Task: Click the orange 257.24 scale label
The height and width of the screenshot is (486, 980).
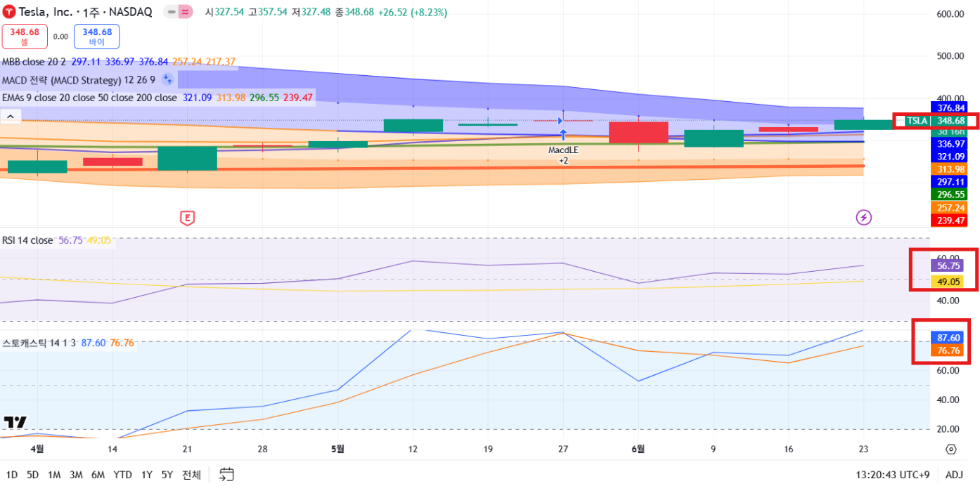Action: [x=950, y=208]
